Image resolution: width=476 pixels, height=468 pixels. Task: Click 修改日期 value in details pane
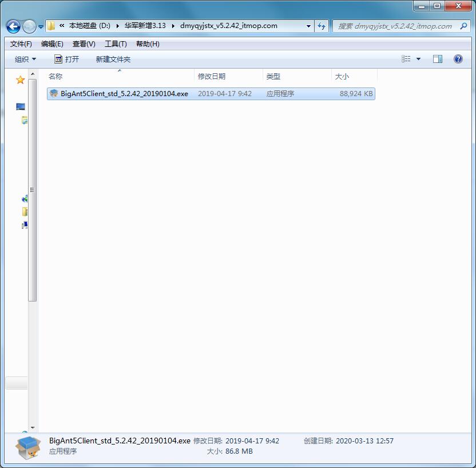pos(252,441)
